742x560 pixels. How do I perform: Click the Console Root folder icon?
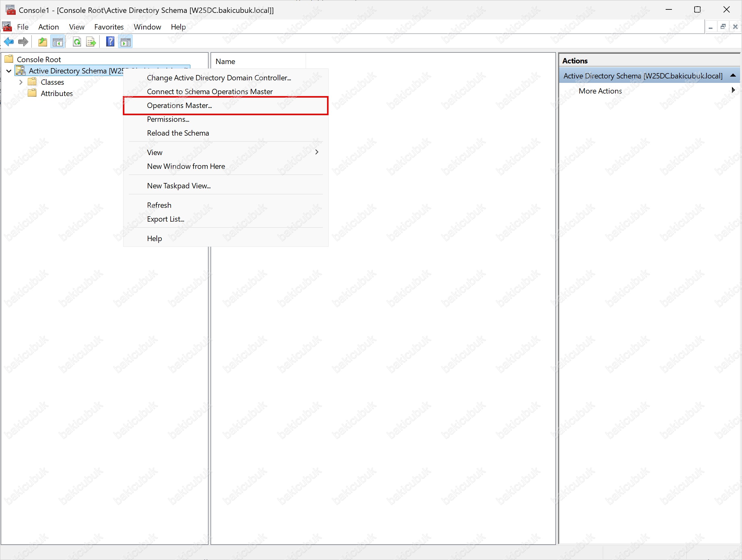pyautogui.click(x=9, y=59)
